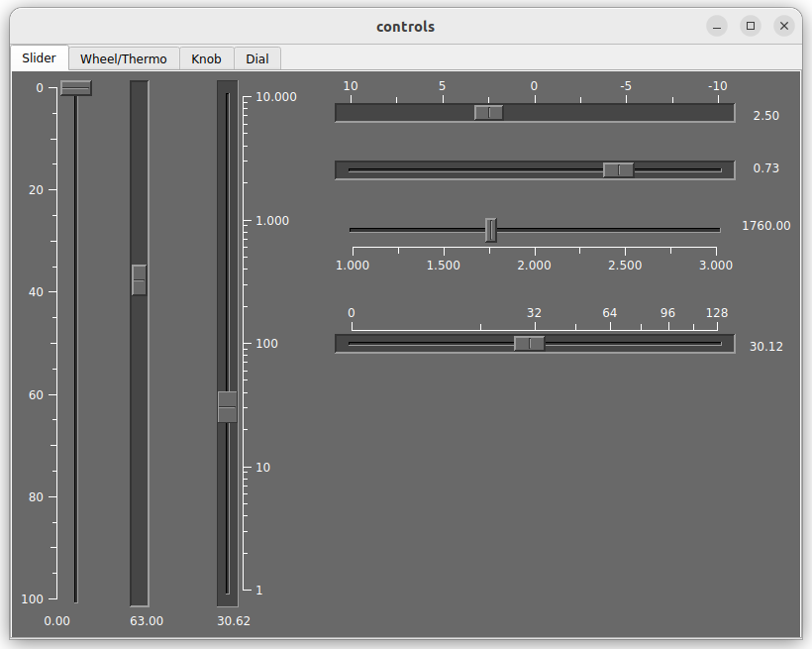Click the 0.00 value label

[57, 621]
